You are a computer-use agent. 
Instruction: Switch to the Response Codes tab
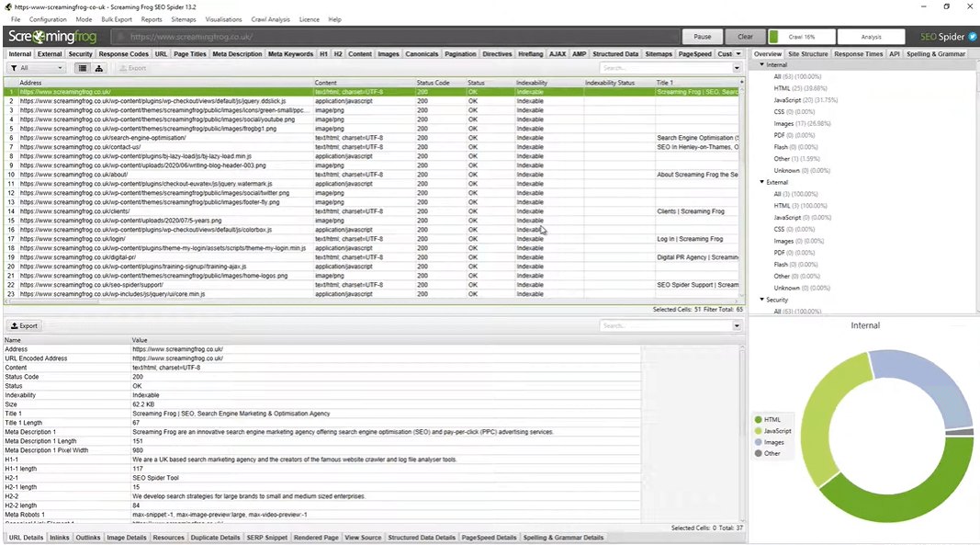point(124,54)
